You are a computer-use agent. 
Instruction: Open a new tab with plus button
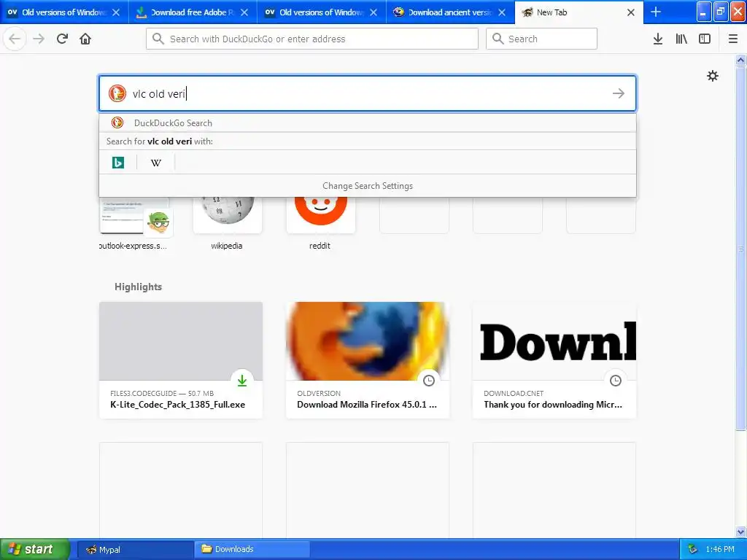click(656, 12)
